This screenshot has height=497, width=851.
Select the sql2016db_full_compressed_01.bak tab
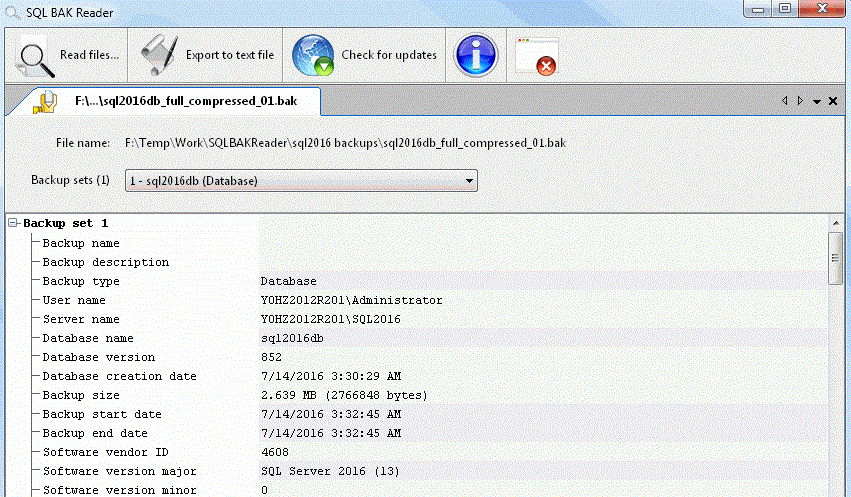[x=186, y=101]
